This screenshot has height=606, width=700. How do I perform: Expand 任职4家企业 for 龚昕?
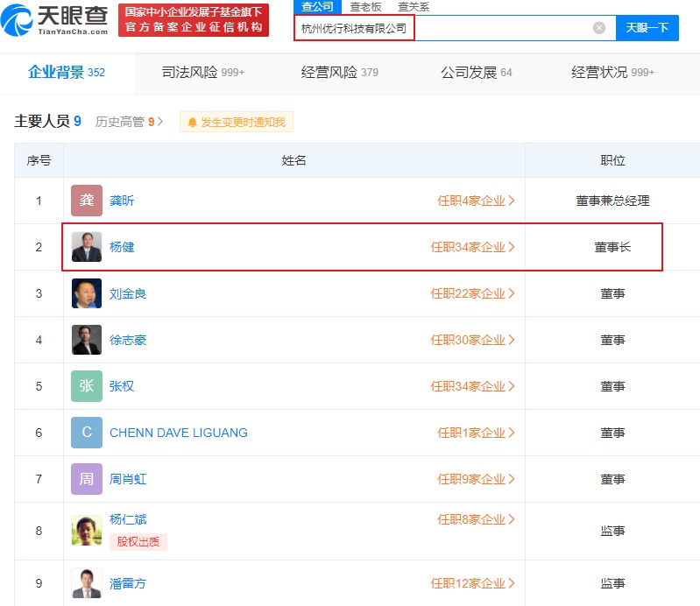tap(476, 201)
